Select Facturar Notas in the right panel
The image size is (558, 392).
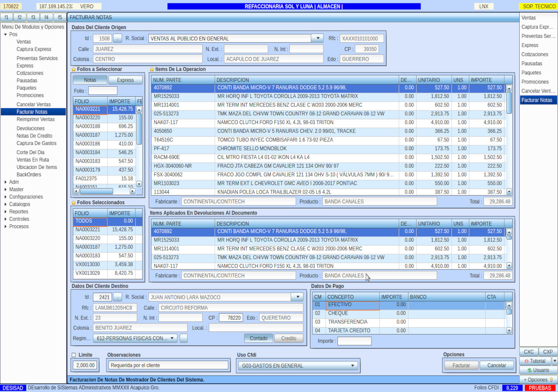(x=538, y=100)
